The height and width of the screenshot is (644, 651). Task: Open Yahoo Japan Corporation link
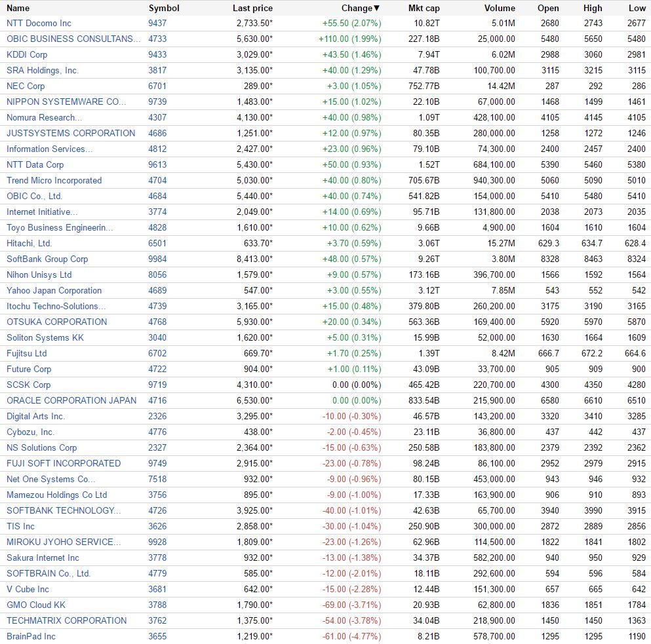click(x=54, y=291)
